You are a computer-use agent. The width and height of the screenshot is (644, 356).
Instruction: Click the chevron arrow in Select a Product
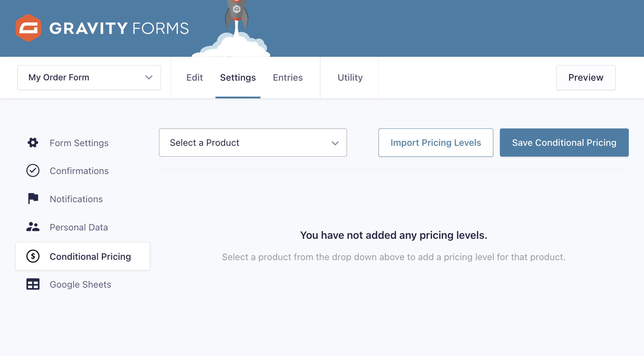(x=335, y=143)
